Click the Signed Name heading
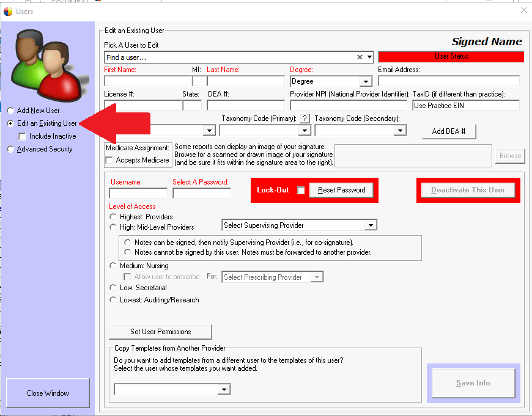This screenshot has height=416, width=532. (487, 42)
